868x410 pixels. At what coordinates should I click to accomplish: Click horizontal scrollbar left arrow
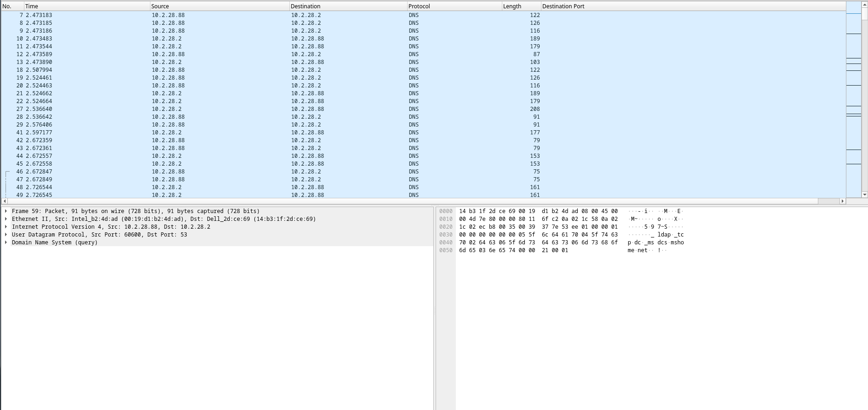click(x=5, y=201)
